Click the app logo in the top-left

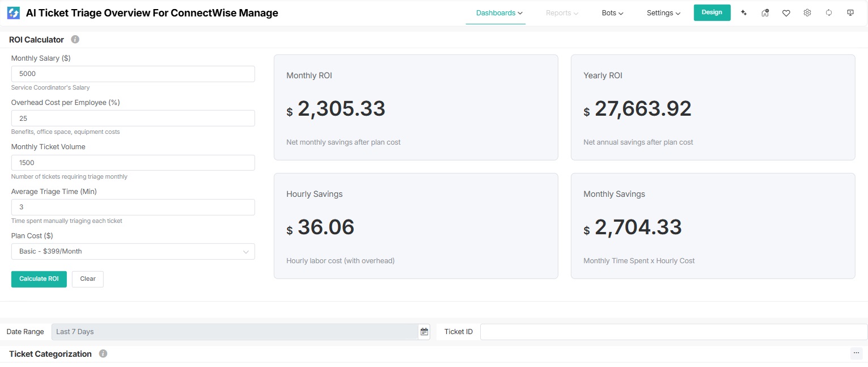13,12
